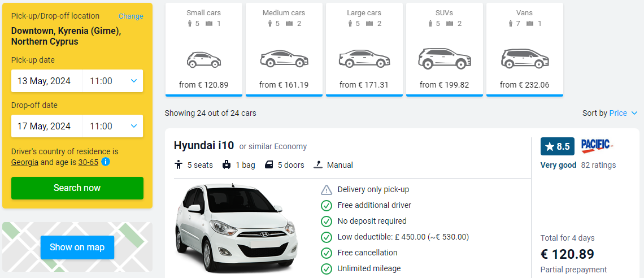Click the star rating 8.5 badge
This screenshot has width=644, height=278.
(557, 146)
